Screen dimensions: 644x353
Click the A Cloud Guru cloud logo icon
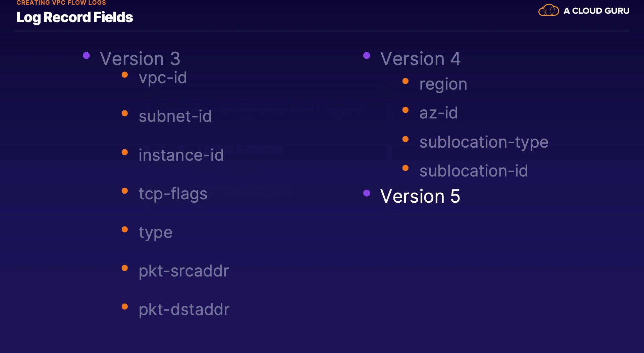coord(548,10)
